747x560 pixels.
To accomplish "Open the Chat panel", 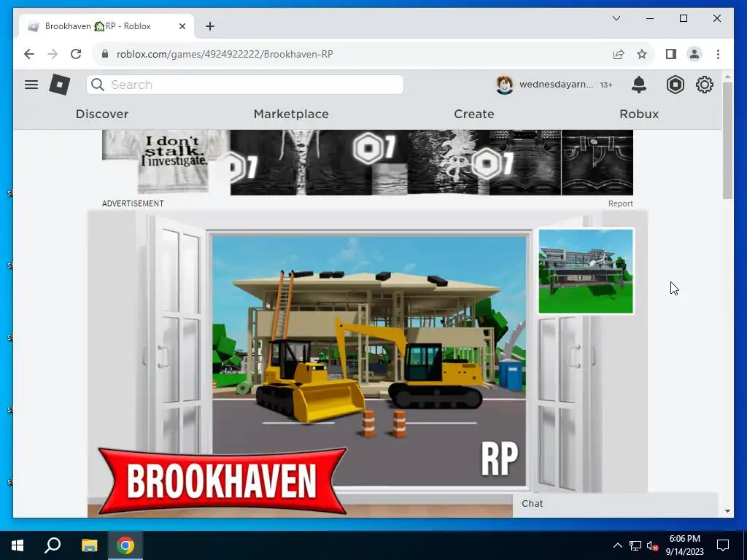I will click(x=614, y=504).
